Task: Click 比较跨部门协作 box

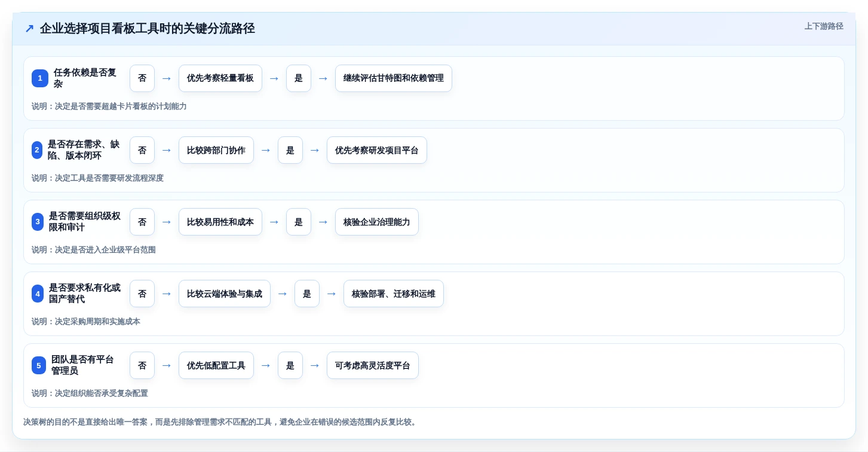Action: (216, 150)
